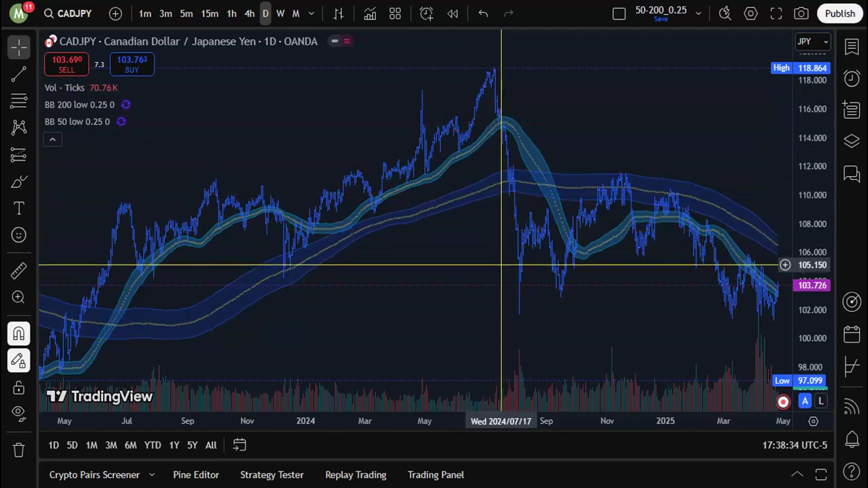Select the Text annotation tool

pos(19,208)
